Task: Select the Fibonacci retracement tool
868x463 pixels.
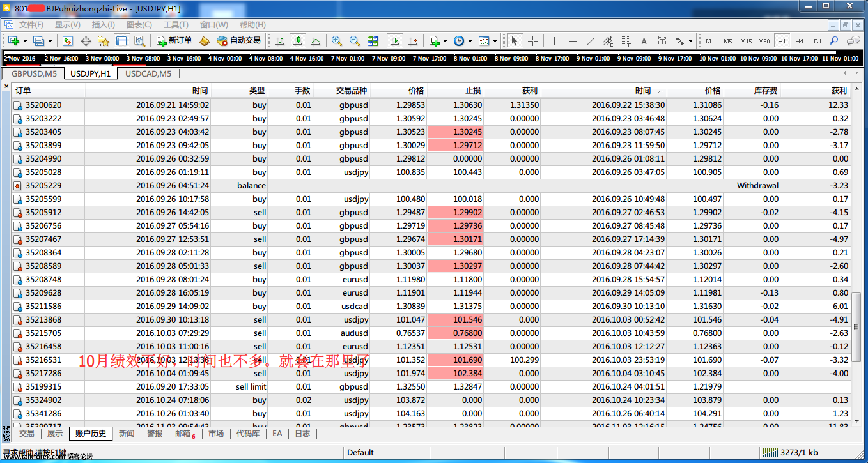Action: pos(626,41)
